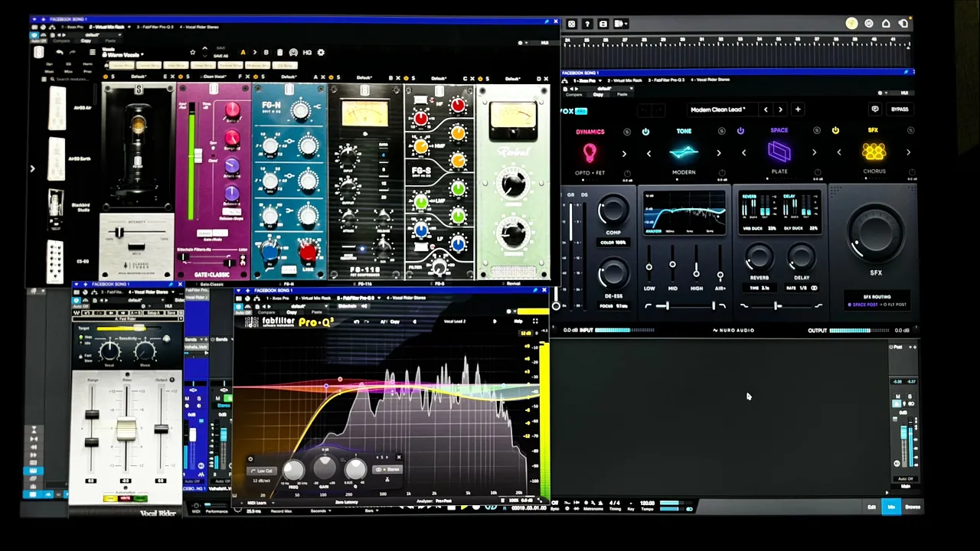Go to previous Xvox preset
980x551 pixels.
(766, 109)
